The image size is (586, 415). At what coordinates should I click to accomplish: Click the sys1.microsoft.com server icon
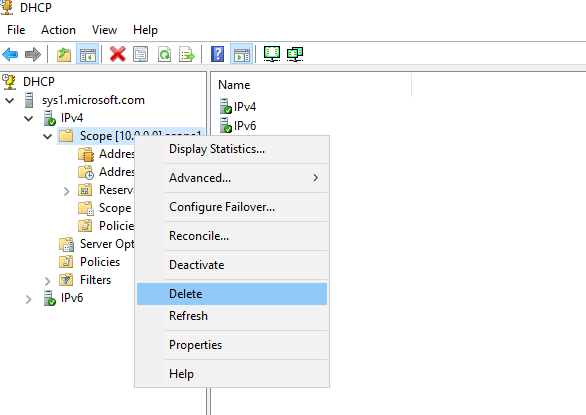[29, 100]
